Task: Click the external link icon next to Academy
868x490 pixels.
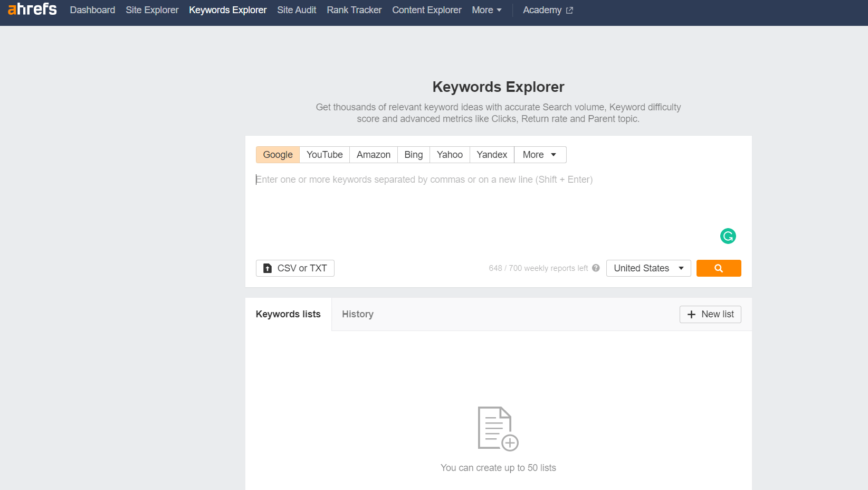Action: (569, 10)
